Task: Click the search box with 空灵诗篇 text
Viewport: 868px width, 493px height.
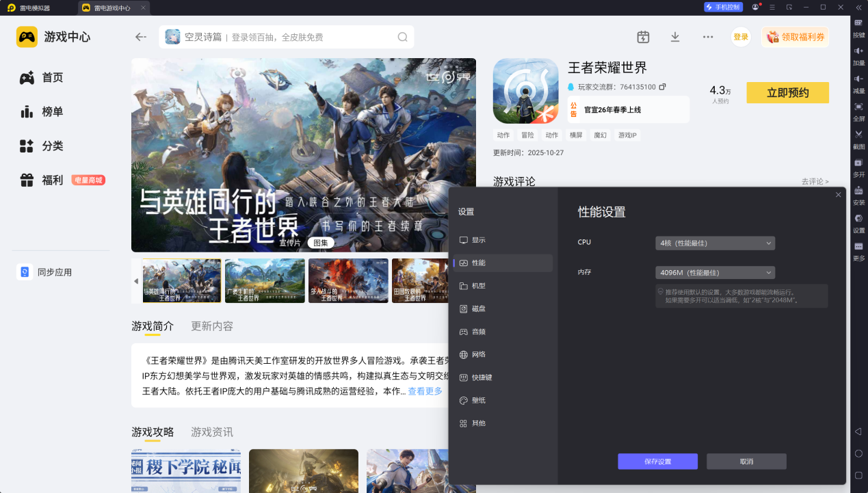Action: 286,37
